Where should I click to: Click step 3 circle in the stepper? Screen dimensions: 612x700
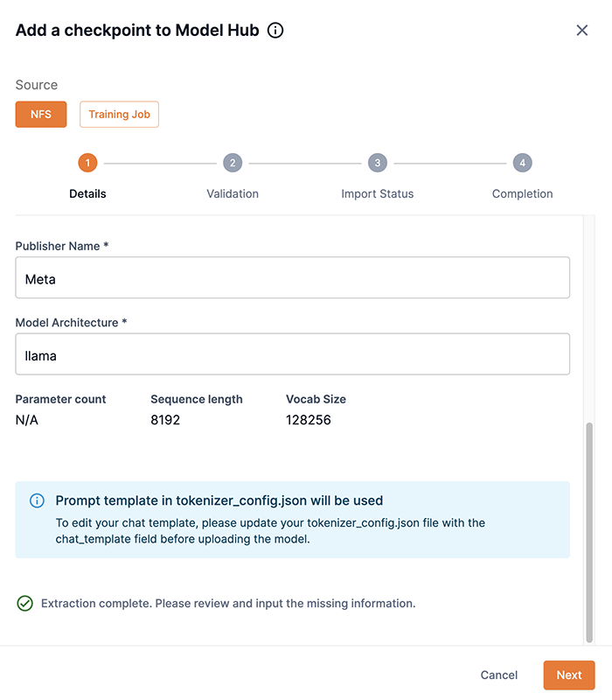pos(377,163)
